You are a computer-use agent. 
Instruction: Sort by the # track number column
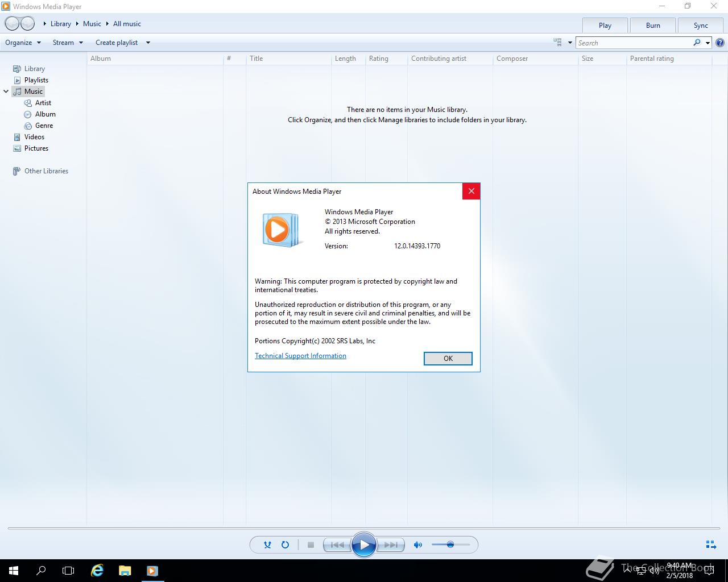tap(234, 59)
